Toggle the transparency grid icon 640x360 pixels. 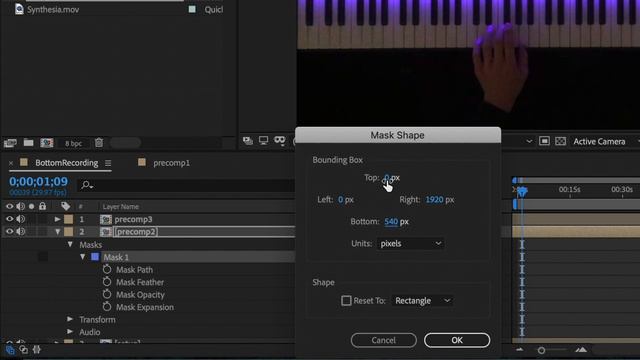pos(560,141)
